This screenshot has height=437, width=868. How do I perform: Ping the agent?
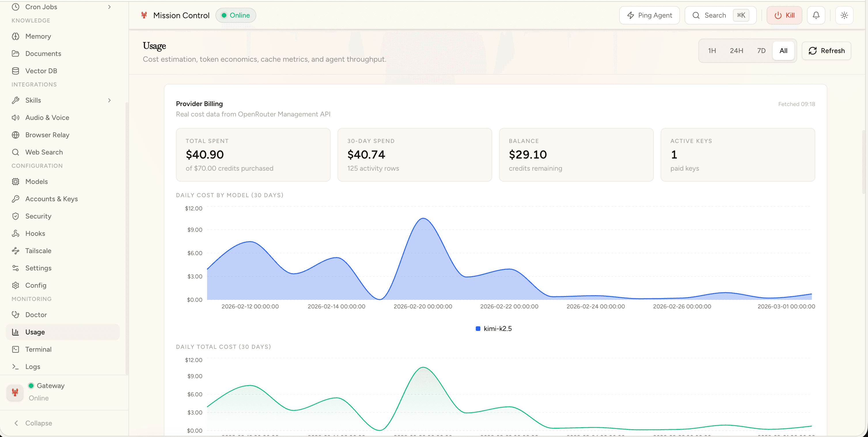point(649,15)
